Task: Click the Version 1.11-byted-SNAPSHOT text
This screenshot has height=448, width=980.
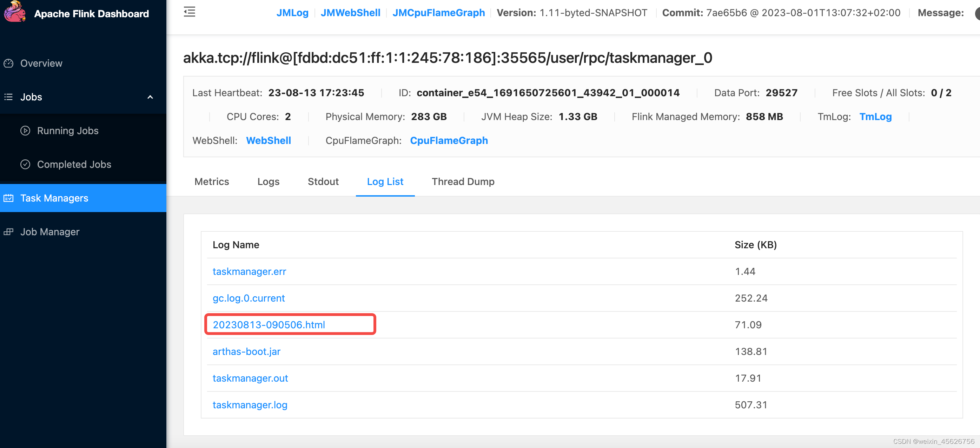Action: click(x=572, y=13)
